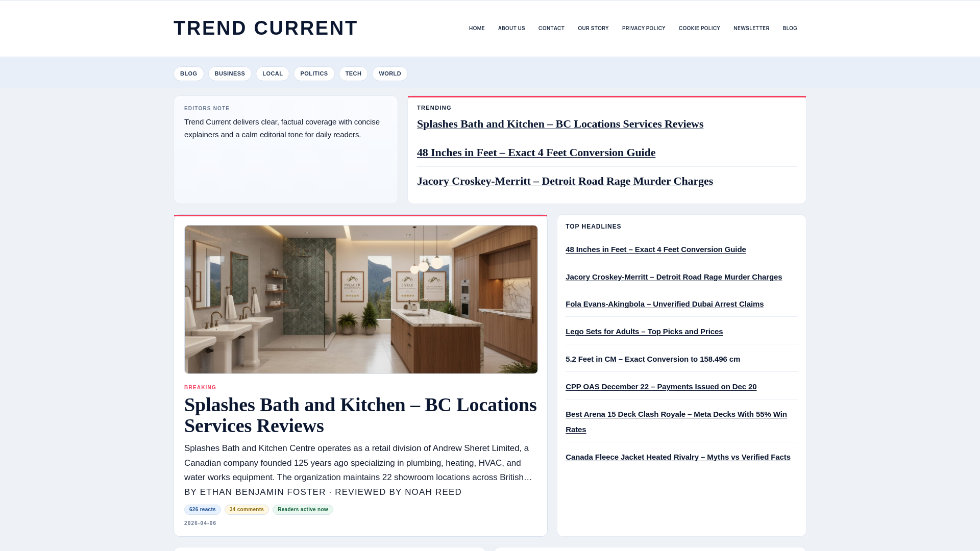Open Best Arena 15 Deck Clash Royale headline

point(676,422)
